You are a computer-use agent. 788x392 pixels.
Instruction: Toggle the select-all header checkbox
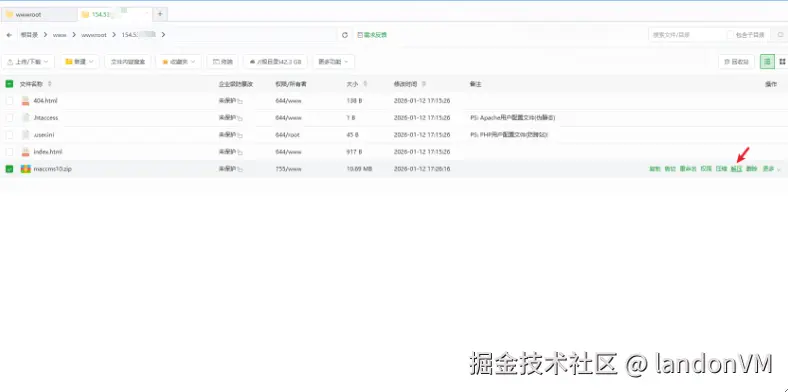(x=10, y=84)
